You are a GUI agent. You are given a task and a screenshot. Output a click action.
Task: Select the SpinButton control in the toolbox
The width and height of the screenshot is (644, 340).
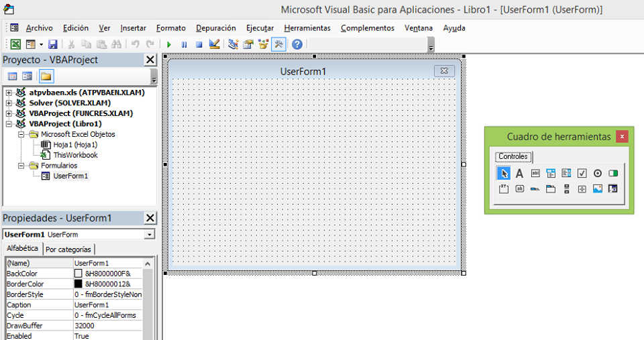coord(582,189)
